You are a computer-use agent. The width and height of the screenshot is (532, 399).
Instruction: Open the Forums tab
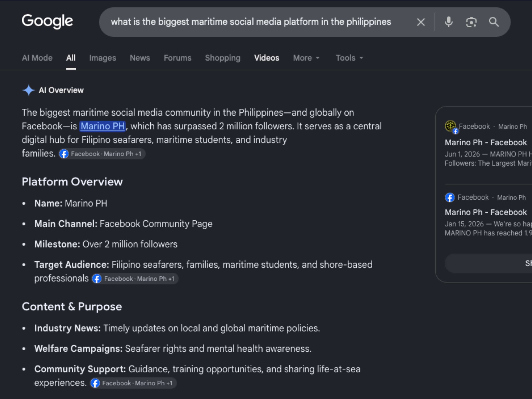click(x=177, y=58)
